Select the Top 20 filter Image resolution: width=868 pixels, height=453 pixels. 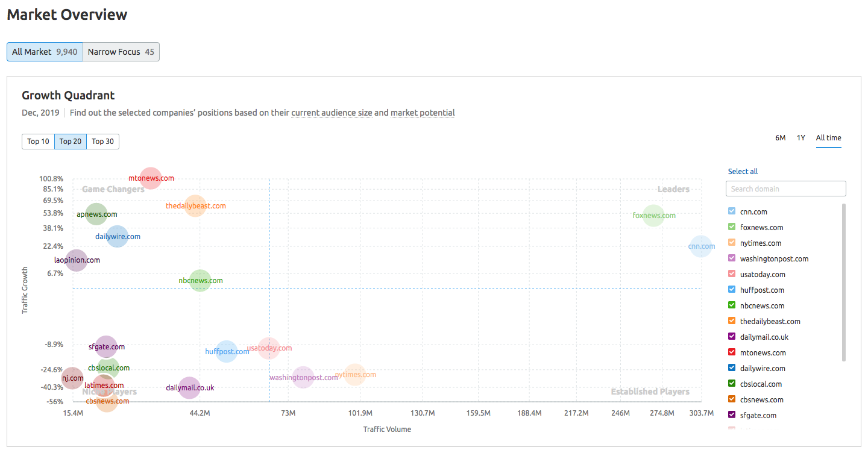(x=71, y=142)
